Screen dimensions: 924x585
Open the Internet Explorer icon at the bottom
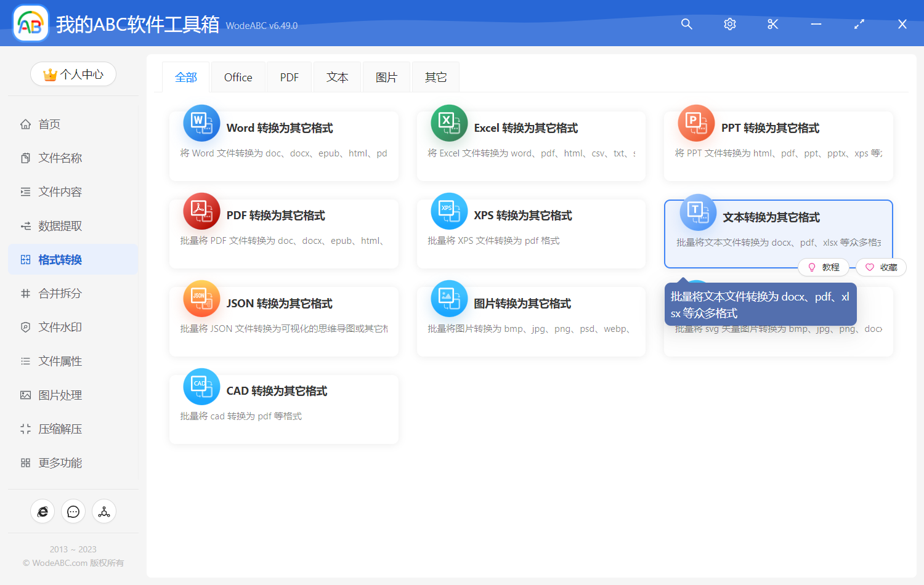tap(43, 511)
